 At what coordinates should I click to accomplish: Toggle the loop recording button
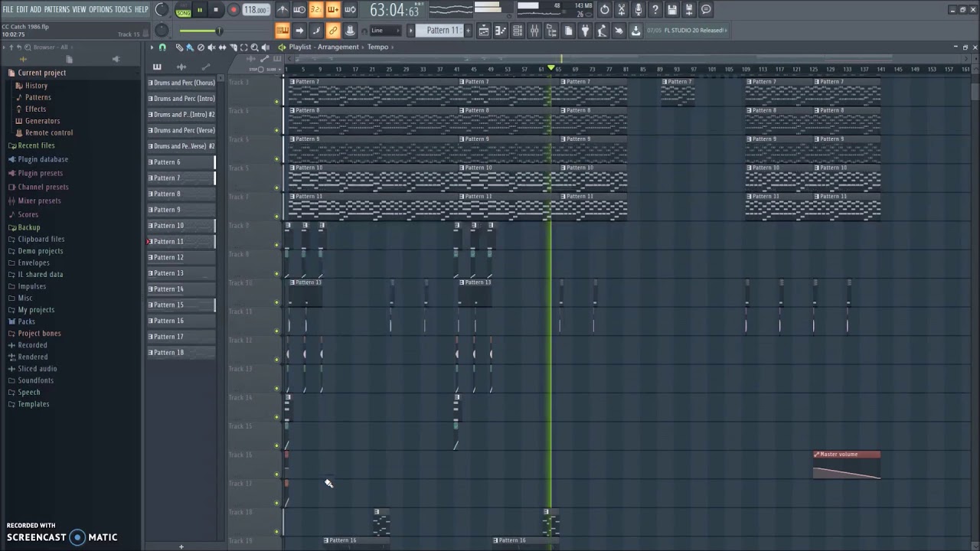[x=350, y=9]
